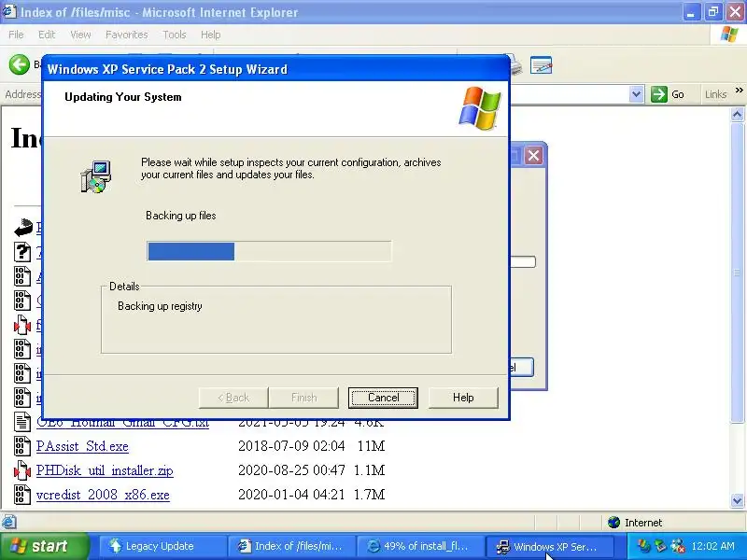Viewport: 747px width, 560px height.
Task: Click the binary file icon beside vcredist_2008_x86.exe
Action: [21, 495]
